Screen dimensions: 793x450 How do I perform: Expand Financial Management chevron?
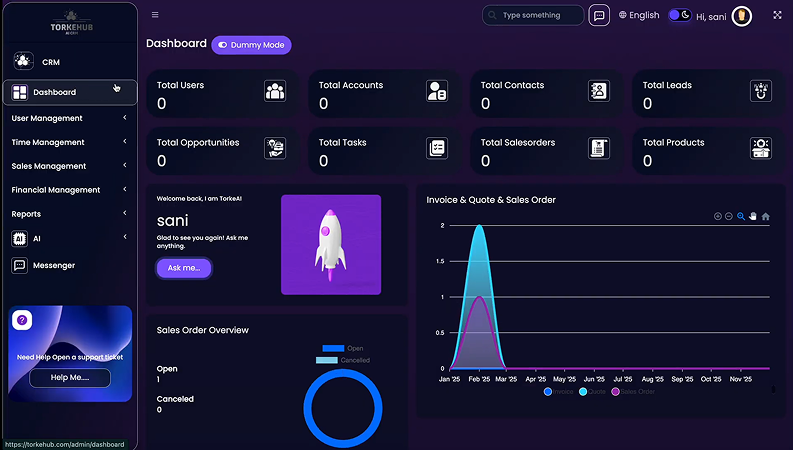[124, 189]
